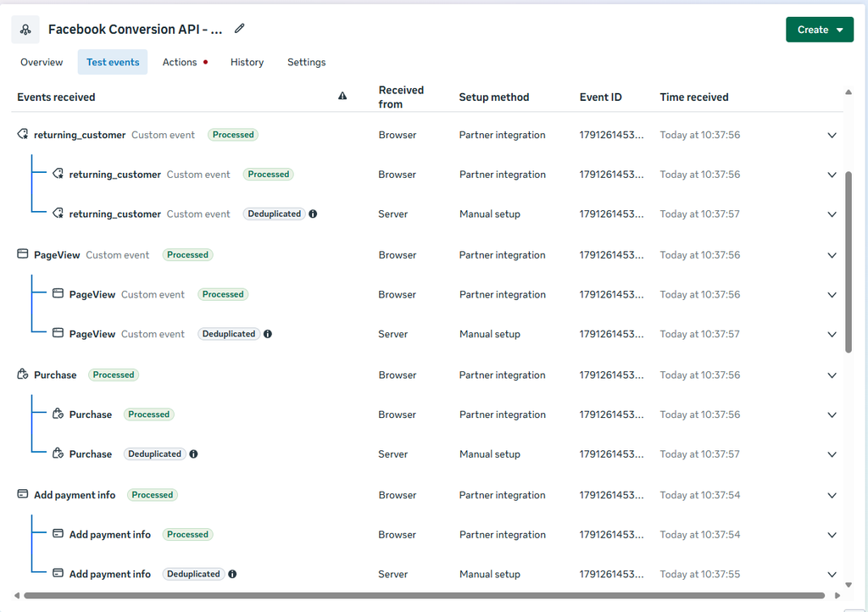Click the icon of the Server returning_customer row

(58, 213)
